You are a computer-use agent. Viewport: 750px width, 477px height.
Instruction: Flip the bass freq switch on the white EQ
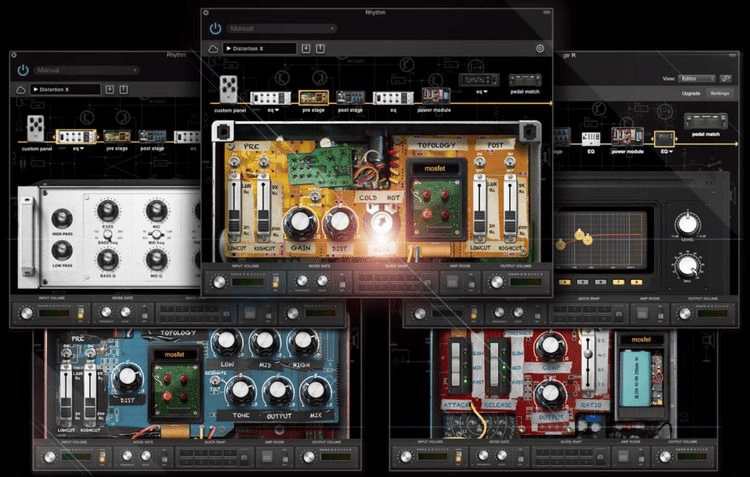point(108,234)
